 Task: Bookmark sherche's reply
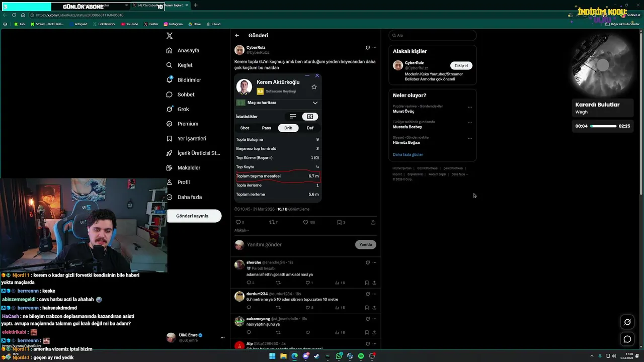click(367, 283)
